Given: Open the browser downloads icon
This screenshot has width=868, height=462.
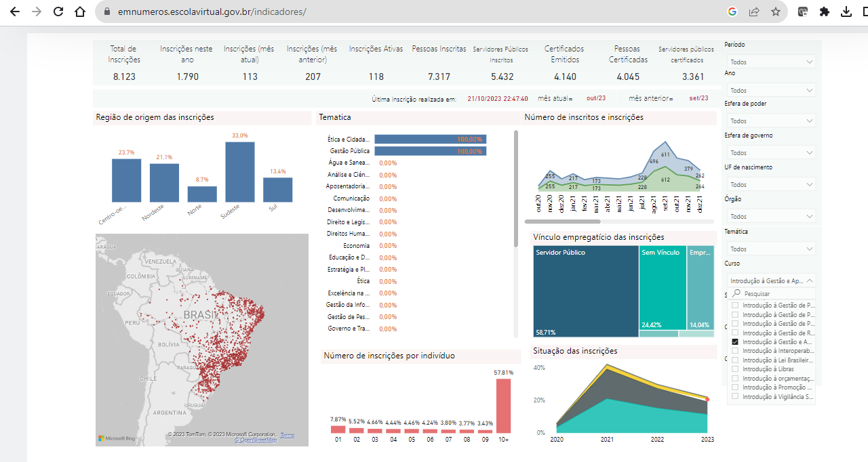Looking at the screenshot, I should tap(846, 12).
